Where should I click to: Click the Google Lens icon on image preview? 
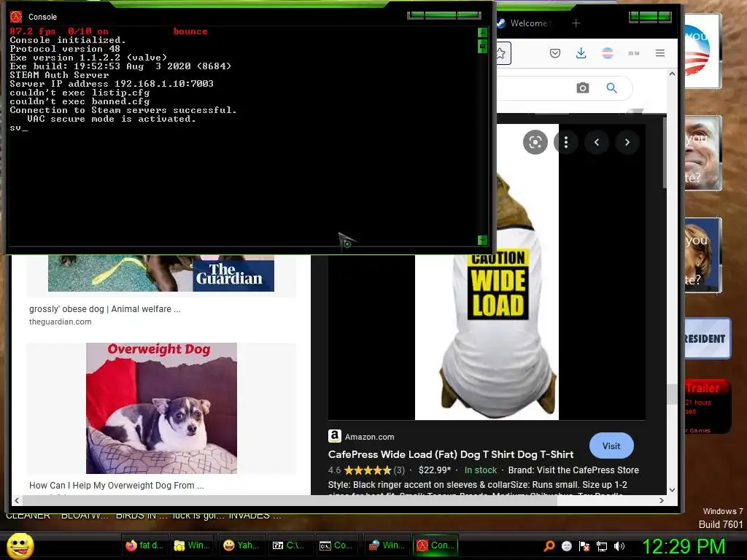click(535, 142)
